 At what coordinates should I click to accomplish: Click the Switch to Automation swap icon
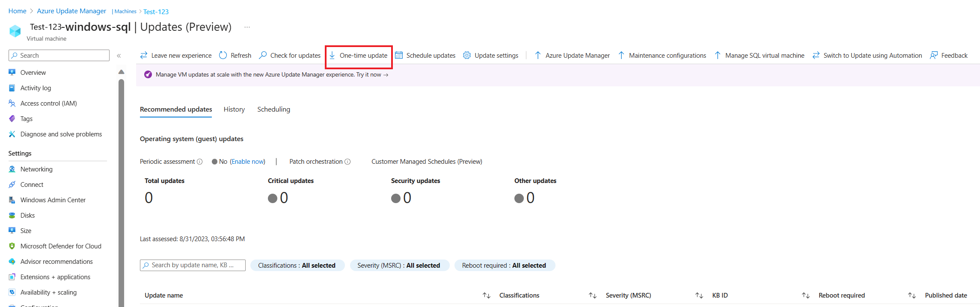816,55
